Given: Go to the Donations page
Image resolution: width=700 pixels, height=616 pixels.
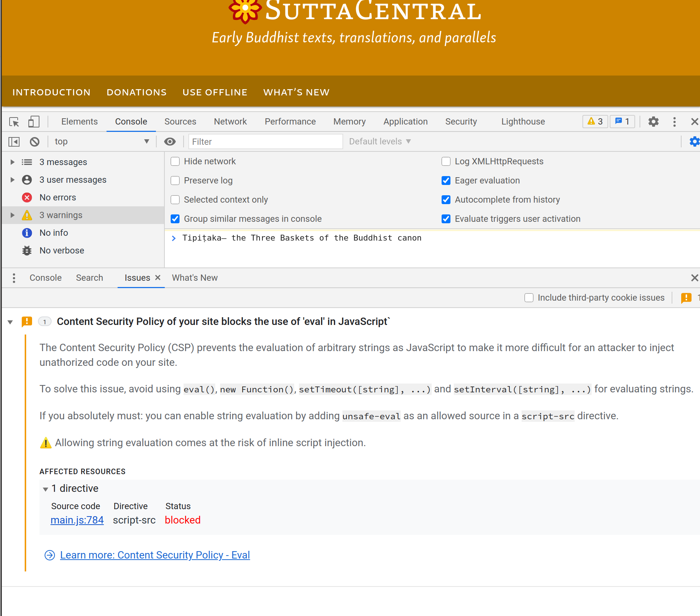Looking at the screenshot, I should point(137,92).
